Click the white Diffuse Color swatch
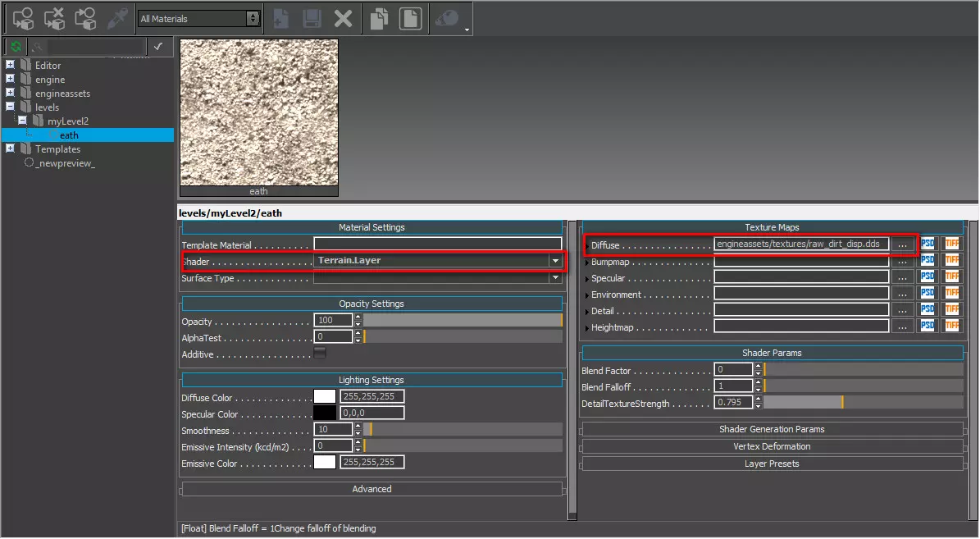Screen dimensions: 980x539 325,397
